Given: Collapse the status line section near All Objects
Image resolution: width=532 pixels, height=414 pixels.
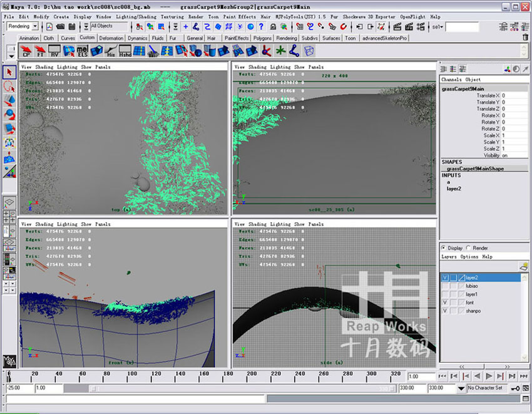Looking at the screenshot, I should coord(86,26).
